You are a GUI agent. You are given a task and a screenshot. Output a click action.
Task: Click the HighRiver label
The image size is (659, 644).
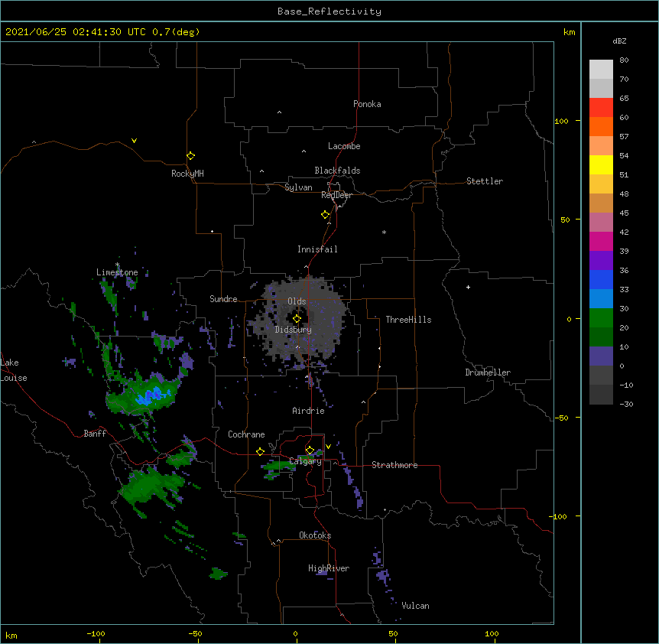point(329,568)
